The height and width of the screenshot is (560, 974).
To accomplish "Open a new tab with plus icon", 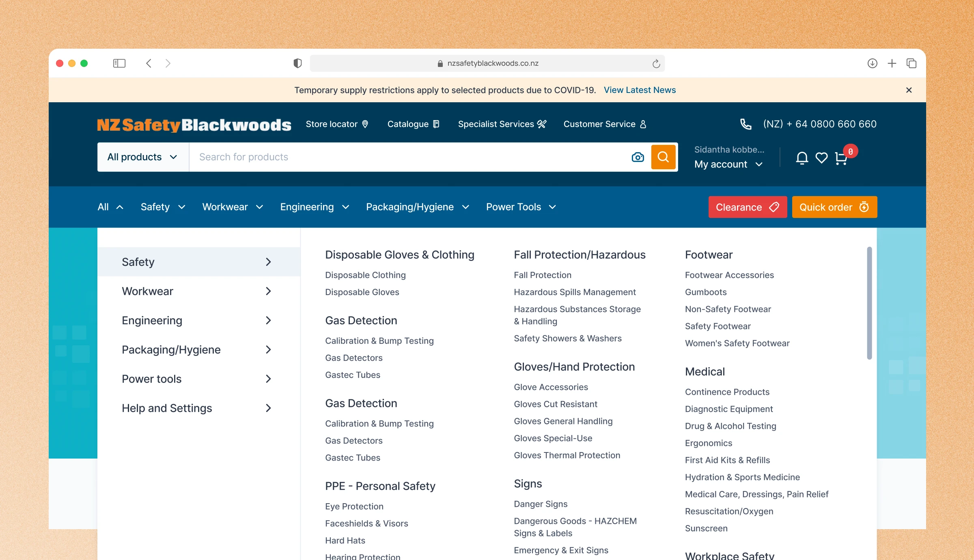I will coord(892,63).
